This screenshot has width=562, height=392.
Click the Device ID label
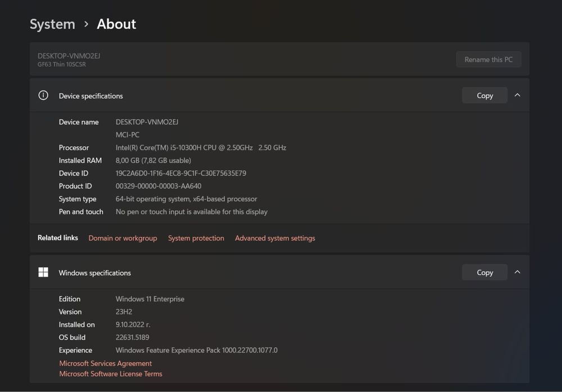(73, 174)
